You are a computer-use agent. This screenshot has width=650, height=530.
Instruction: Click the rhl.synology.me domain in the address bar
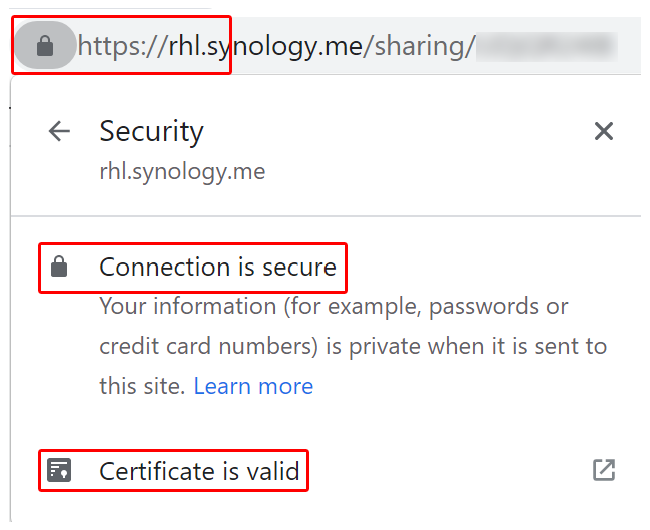pos(266,46)
